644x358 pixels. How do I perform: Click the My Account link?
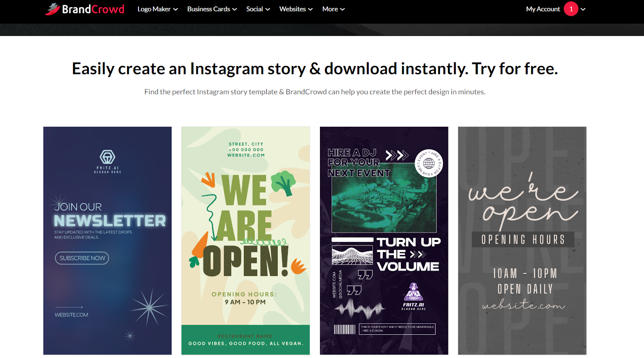tap(543, 9)
